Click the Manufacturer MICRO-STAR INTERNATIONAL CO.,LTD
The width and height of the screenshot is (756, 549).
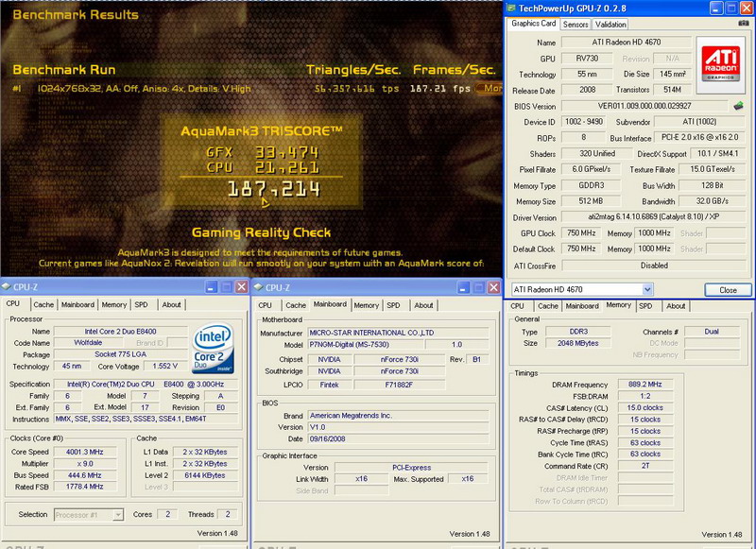pos(398,333)
